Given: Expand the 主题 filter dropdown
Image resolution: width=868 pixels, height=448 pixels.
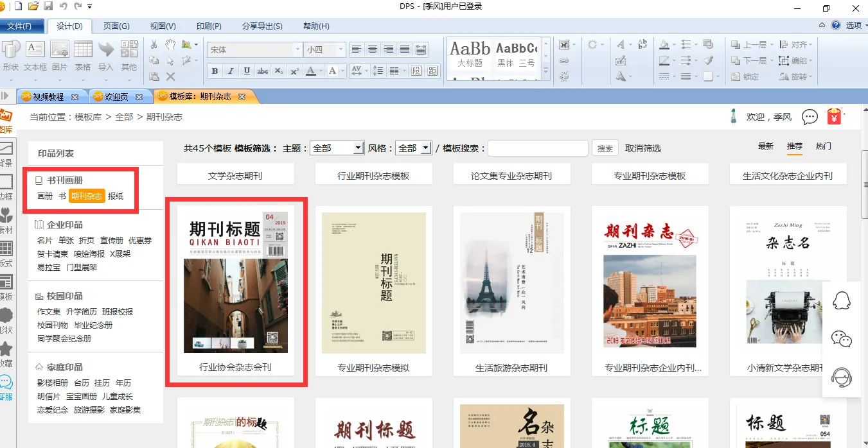Looking at the screenshot, I should point(358,148).
